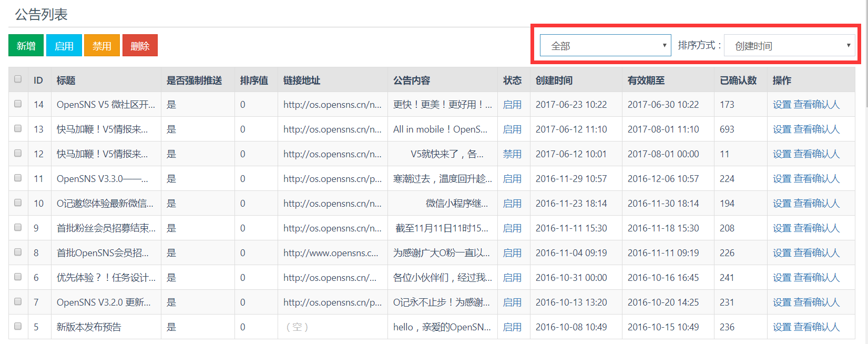
Task: Check the checkbox for announcement ID 14
Action: 18,104
